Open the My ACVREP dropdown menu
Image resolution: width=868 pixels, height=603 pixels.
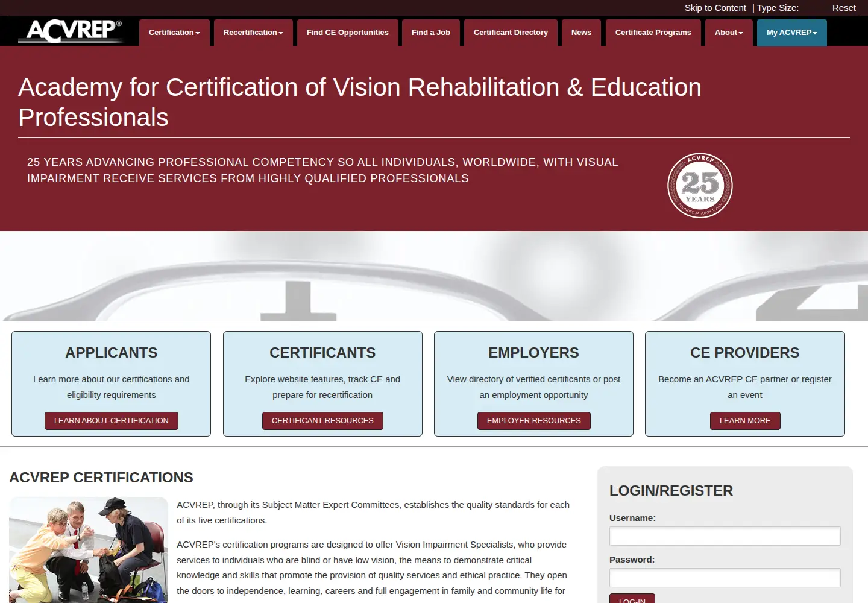(791, 33)
